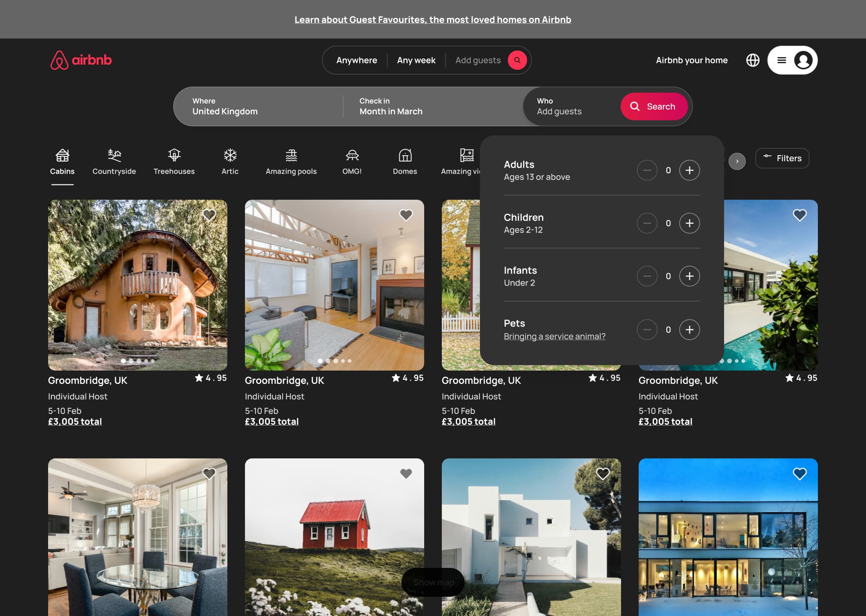Select the Amazing pools category icon
866x616 pixels.
(291, 155)
